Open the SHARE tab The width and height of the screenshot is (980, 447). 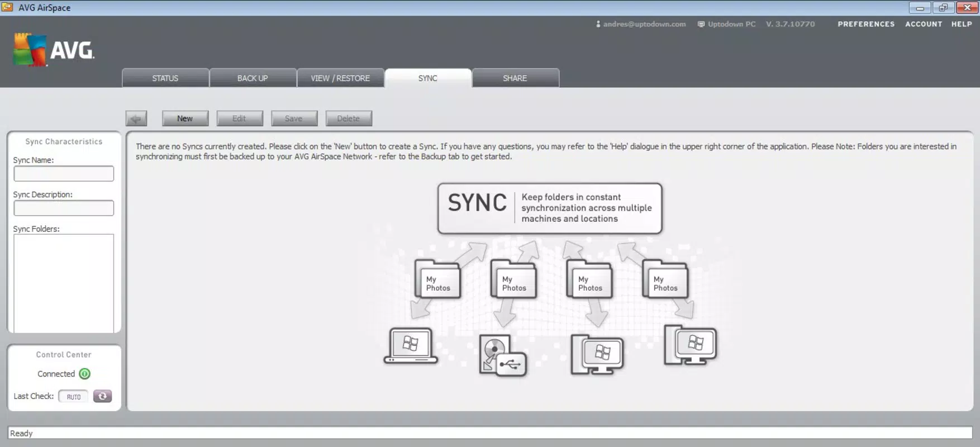click(x=515, y=78)
